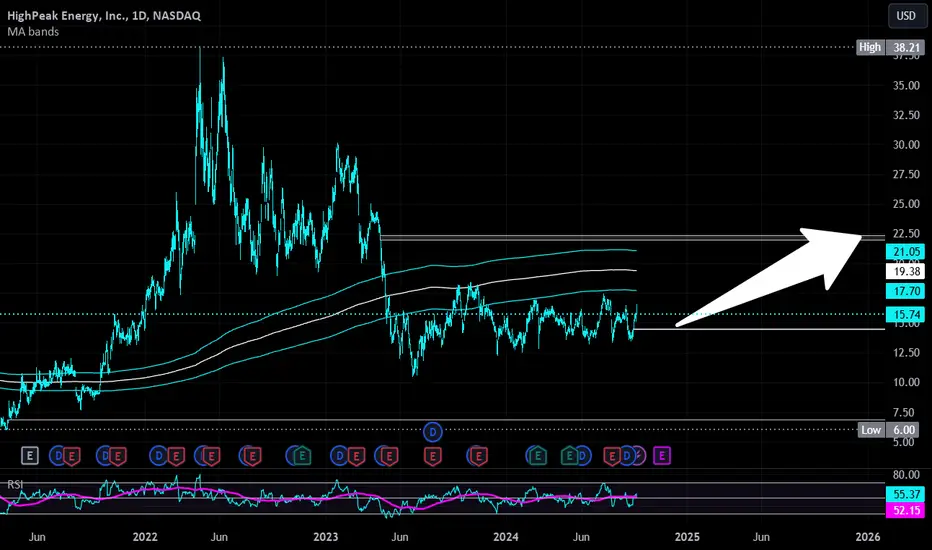
Task: Click the red E earnings marker near May 2023
Action: [x=389, y=456]
